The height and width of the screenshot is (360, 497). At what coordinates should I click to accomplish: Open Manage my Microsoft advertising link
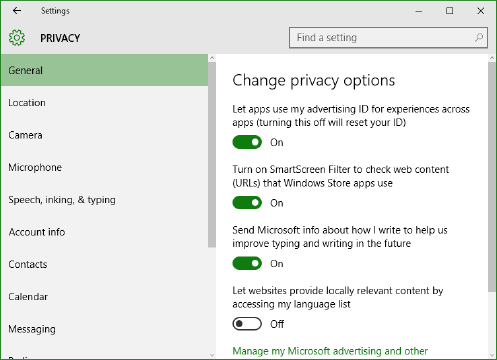coord(330,351)
